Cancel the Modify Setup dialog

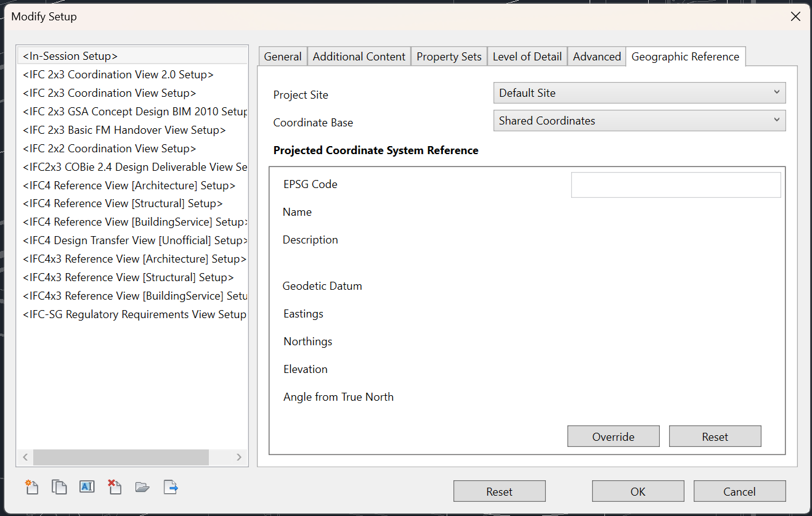pyautogui.click(x=740, y=491)
